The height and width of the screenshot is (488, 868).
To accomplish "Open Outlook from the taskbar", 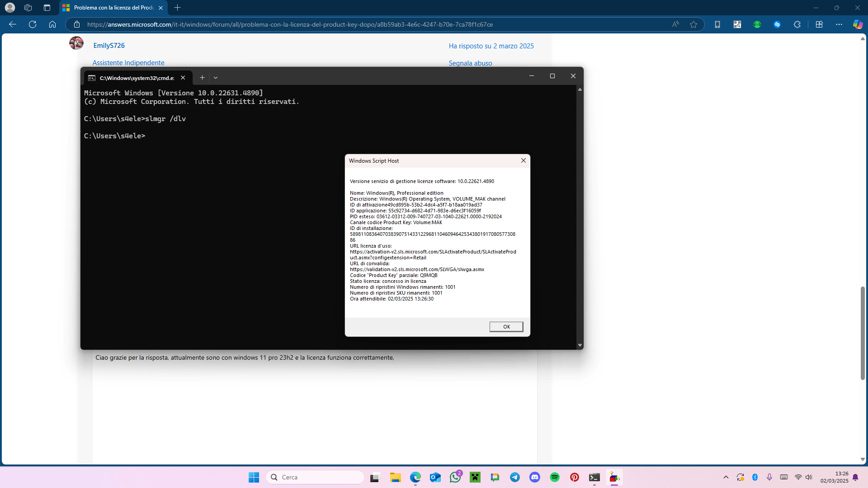I will [x=435, y=477].
